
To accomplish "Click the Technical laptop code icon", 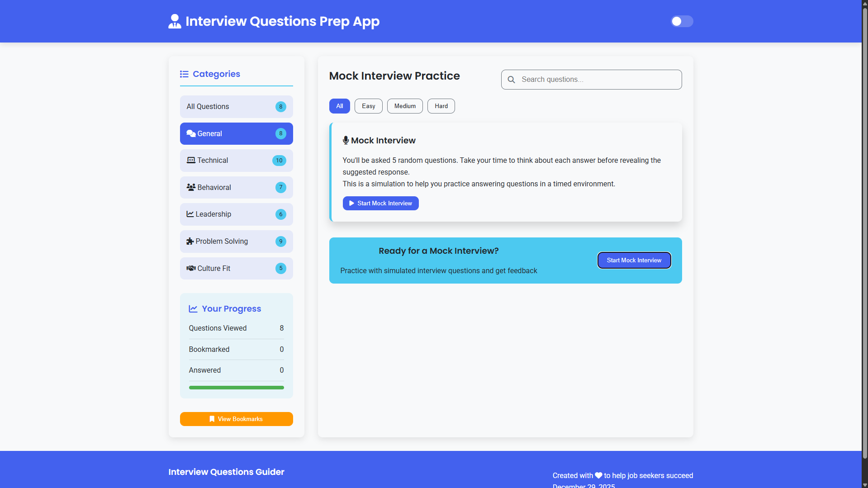I will click(191, 160).
